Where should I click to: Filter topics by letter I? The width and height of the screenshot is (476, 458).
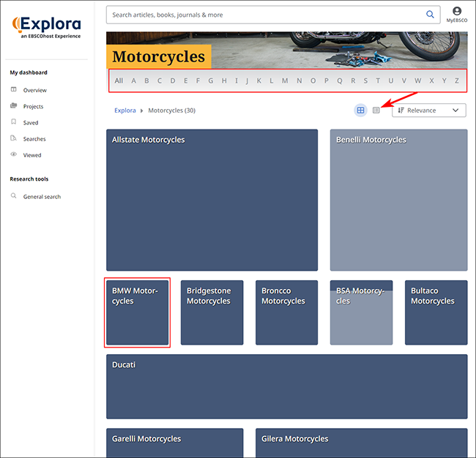pyautogui.click(x=237, y=80)
